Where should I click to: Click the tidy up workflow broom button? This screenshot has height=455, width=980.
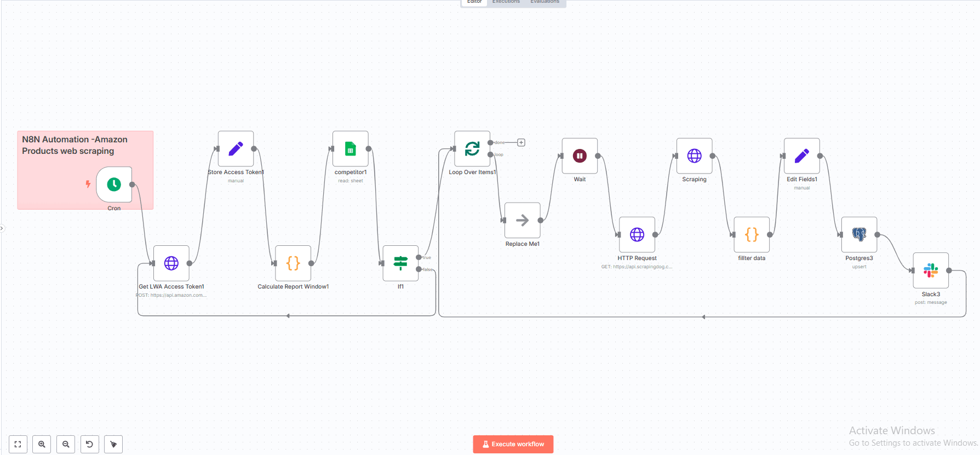[113, 444]
